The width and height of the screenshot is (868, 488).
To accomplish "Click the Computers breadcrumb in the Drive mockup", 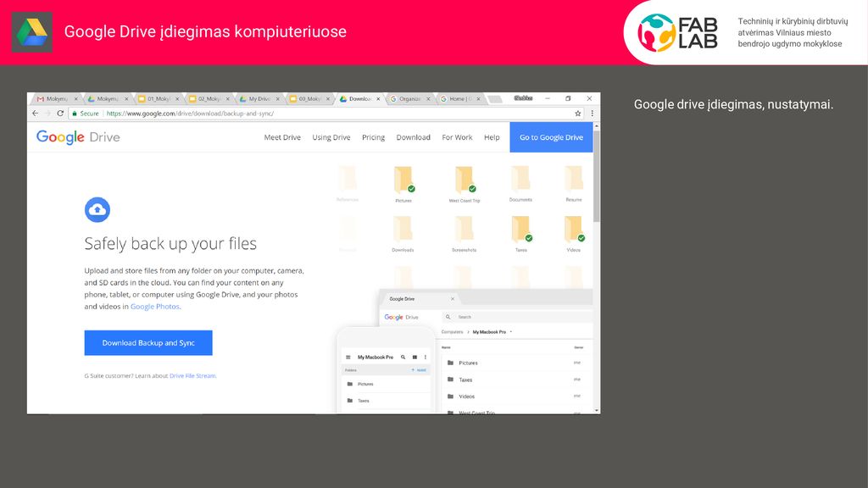I will coord(453,332).
